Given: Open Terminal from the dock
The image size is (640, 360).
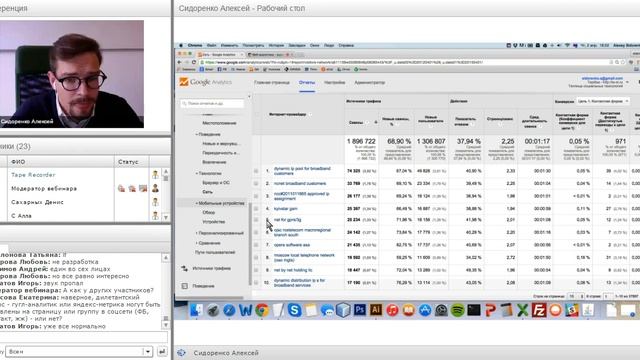Looking at the screenshot, I should 474,310.
